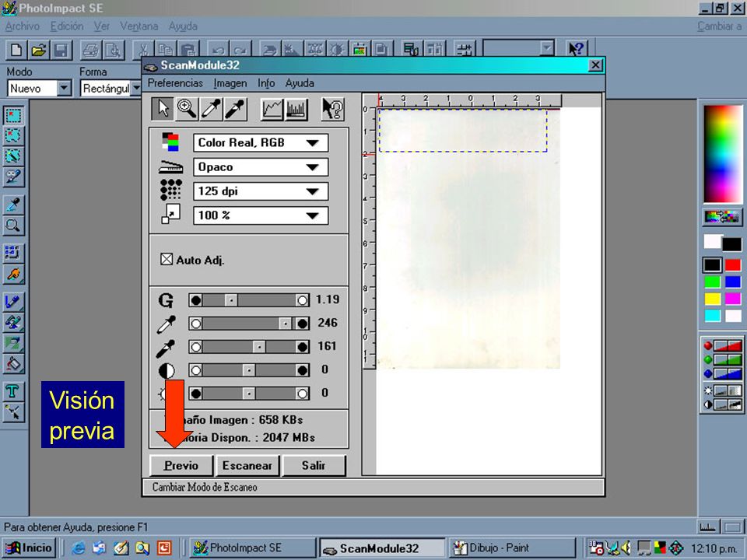Select the rectangle selection tool in PhotoImpact toolbox
This screenshot has width=747, height=560.
pyautogui.click(x=13, y=115)
